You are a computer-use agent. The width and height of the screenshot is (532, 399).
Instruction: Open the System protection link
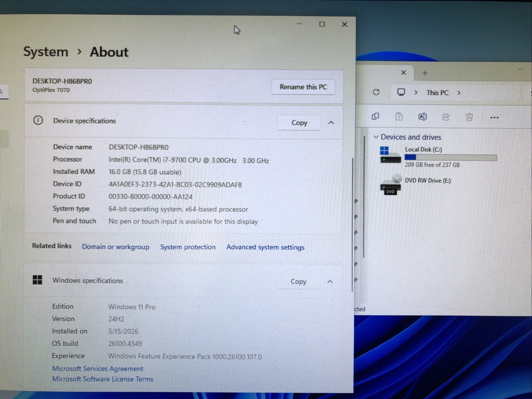[188, 247]
